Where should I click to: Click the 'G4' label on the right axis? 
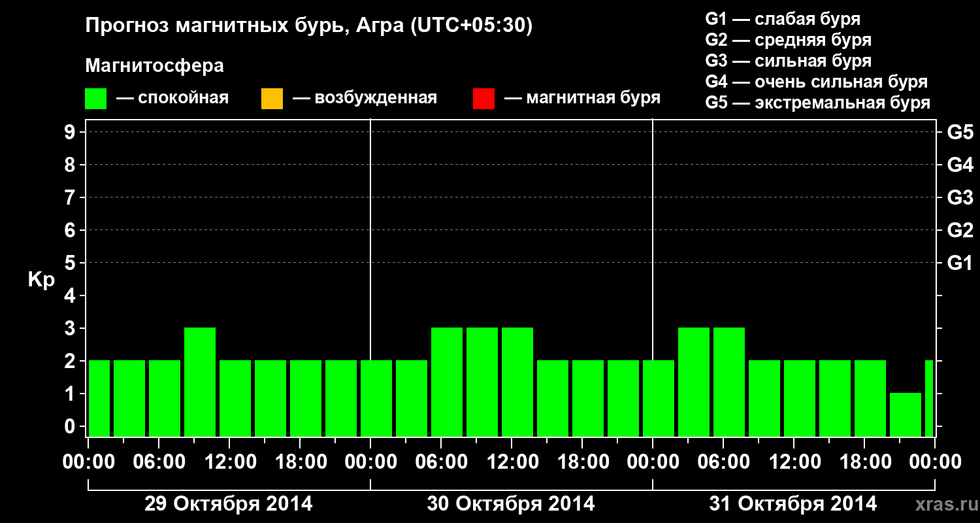point(960,165)
